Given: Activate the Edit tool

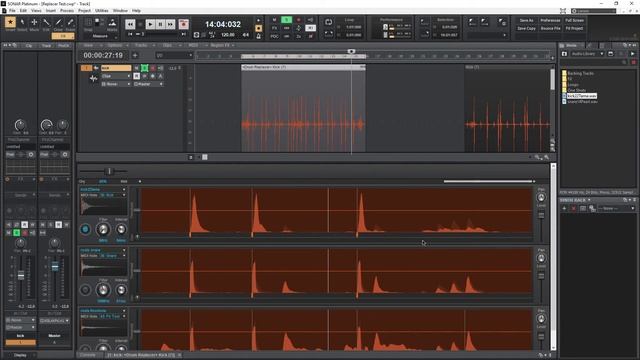Looking at the screenshot, I should coord(46,22).
